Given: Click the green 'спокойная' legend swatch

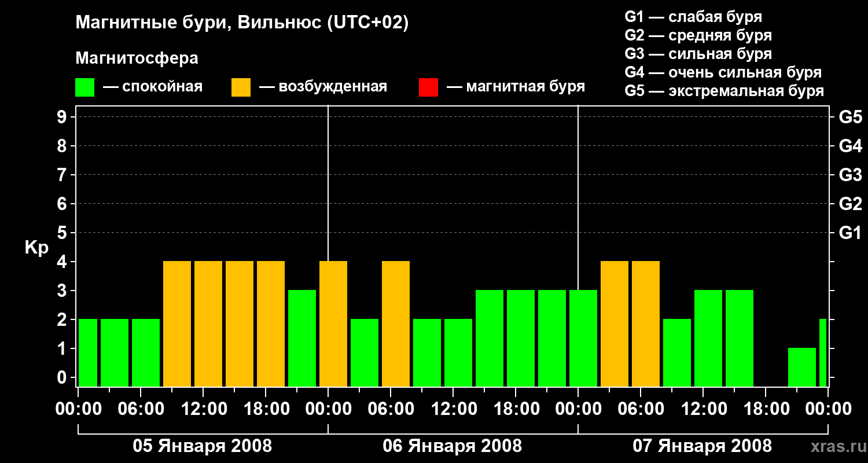Looking at the screenshot, I should 84,87.
